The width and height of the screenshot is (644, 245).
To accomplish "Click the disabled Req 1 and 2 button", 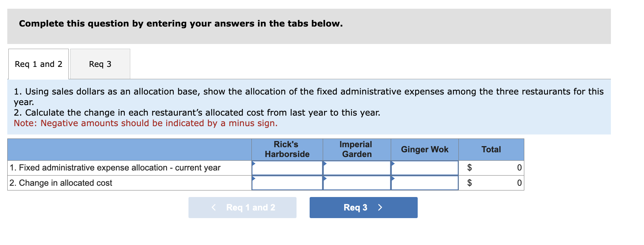I will pos(242,207).
